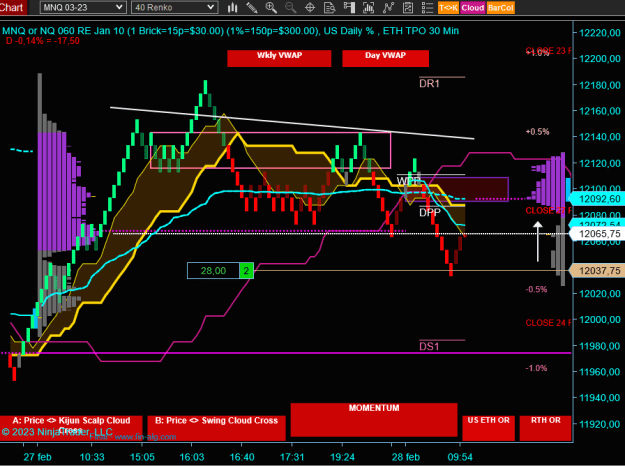Click the 12092,60 cyan price marker

597,199
